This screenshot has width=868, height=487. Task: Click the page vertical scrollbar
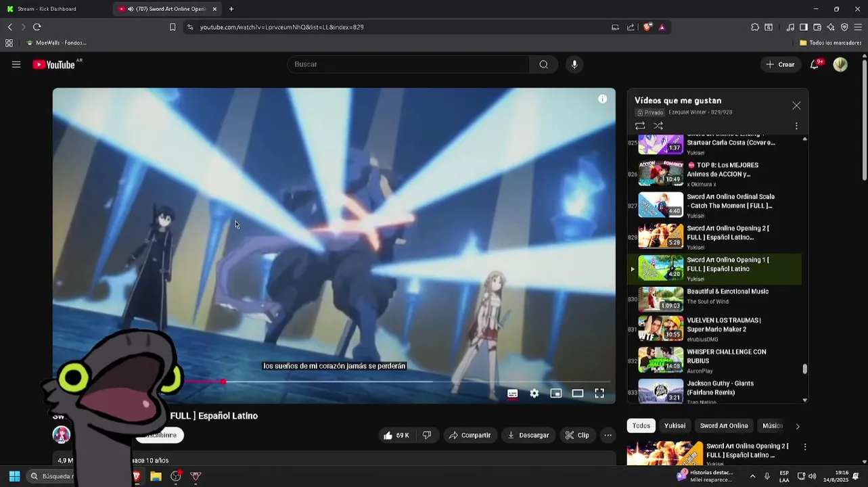(865, 119)
